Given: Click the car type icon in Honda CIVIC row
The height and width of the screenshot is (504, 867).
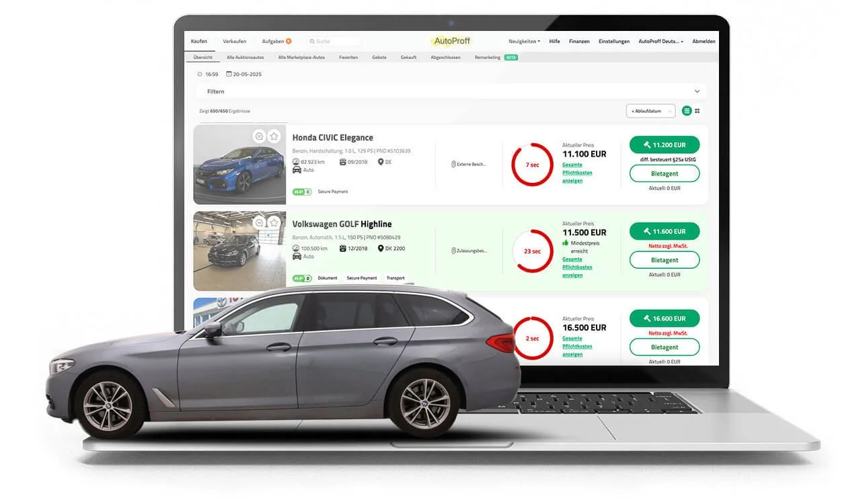Looking at the screenshot, I should pos(297,170).
